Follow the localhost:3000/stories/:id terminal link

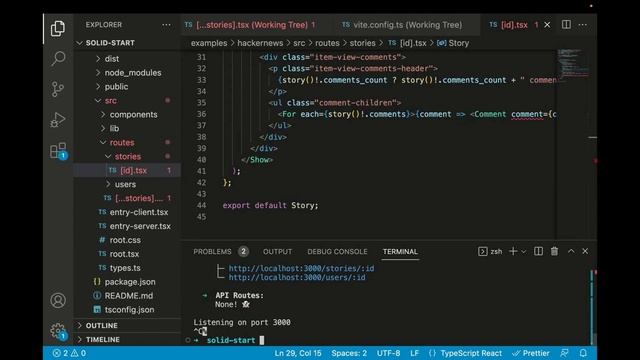point(301,268)
